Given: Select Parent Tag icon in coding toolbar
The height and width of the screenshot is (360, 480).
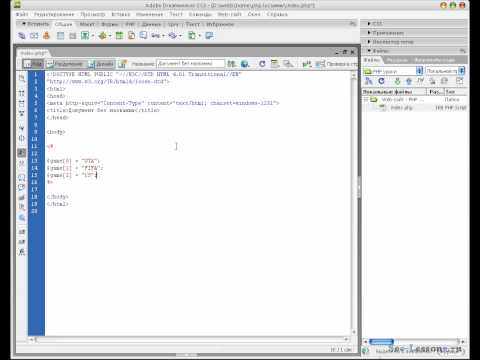Looking at the screenshot, I should [x=22, y=128].
